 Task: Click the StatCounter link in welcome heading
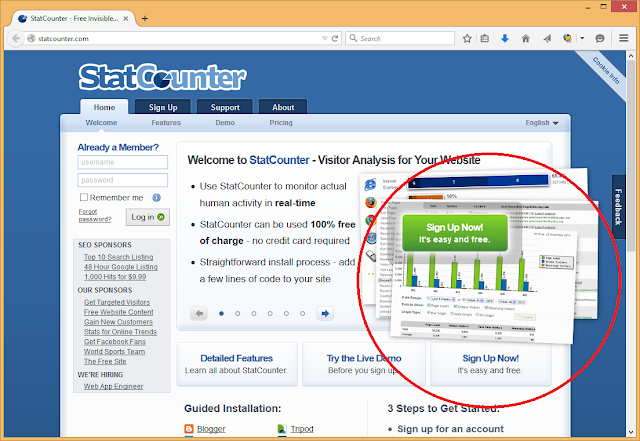pyautogui.click(x=279, y=160)
